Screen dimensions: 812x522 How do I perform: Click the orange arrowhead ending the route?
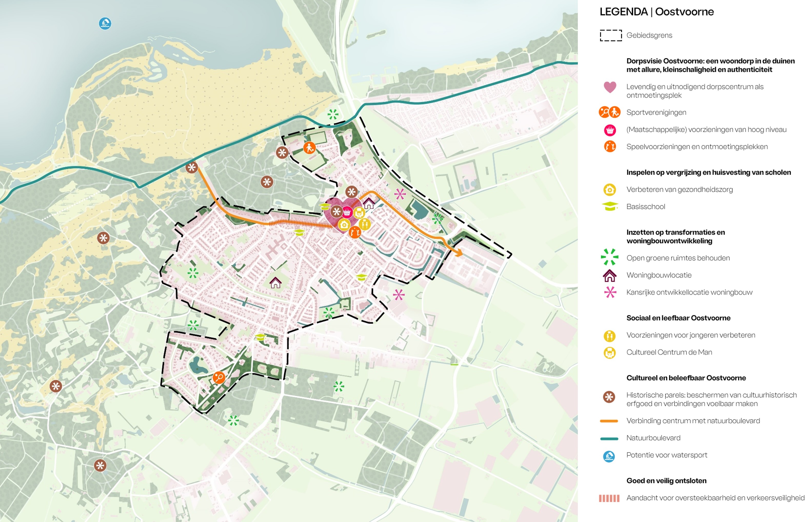pos(459,253)
